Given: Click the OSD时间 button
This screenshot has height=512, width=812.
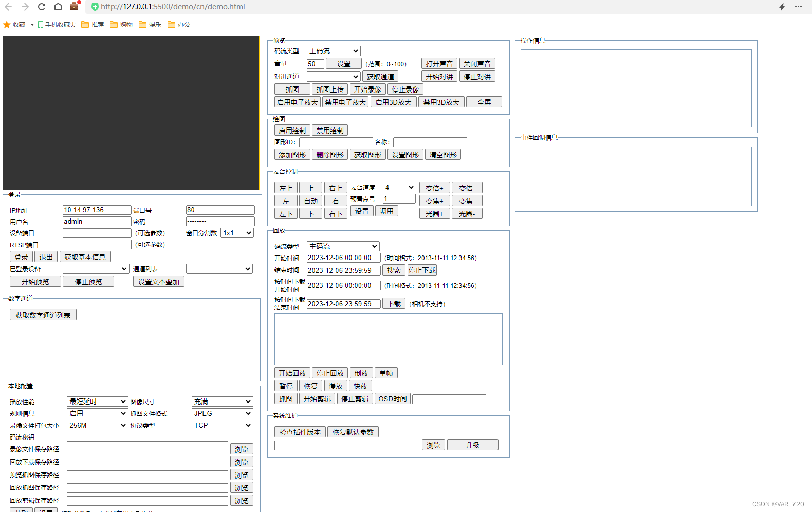Looking at the screenshot, I should coord(392,398).
